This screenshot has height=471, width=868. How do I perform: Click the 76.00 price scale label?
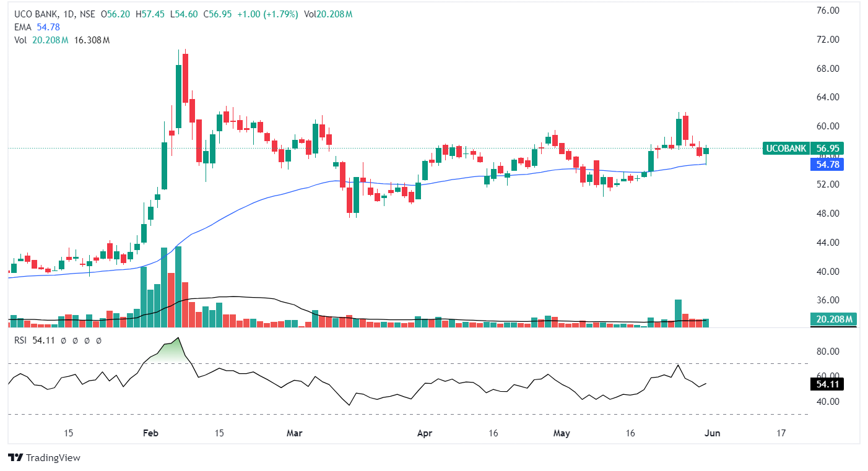tap(828, 11)
